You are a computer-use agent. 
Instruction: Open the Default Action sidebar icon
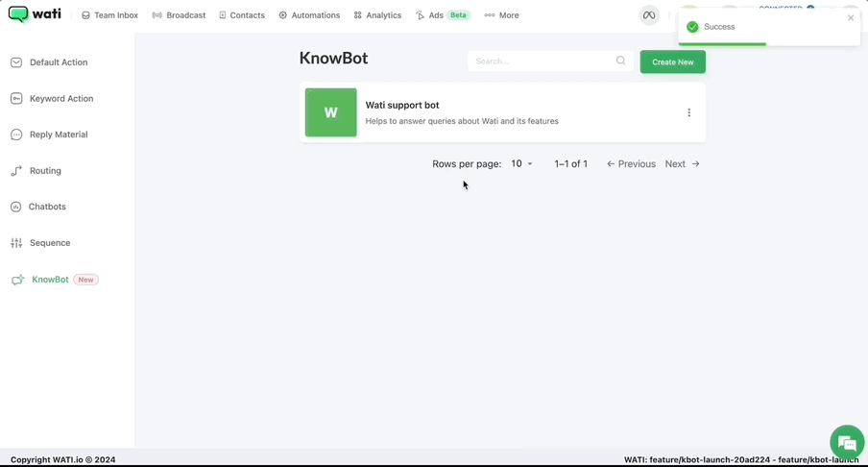point(16,62)
